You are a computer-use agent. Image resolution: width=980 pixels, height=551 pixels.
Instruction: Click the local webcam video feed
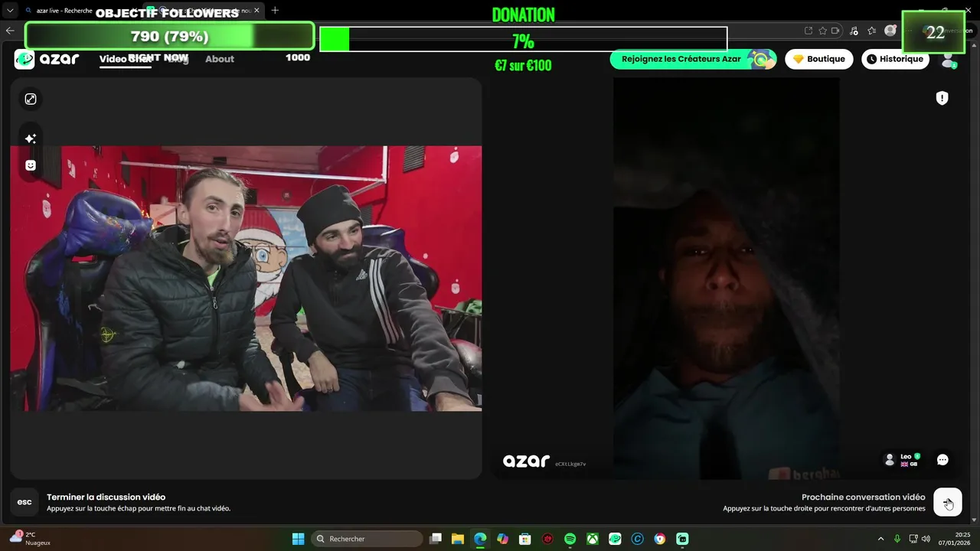point(246,279)
